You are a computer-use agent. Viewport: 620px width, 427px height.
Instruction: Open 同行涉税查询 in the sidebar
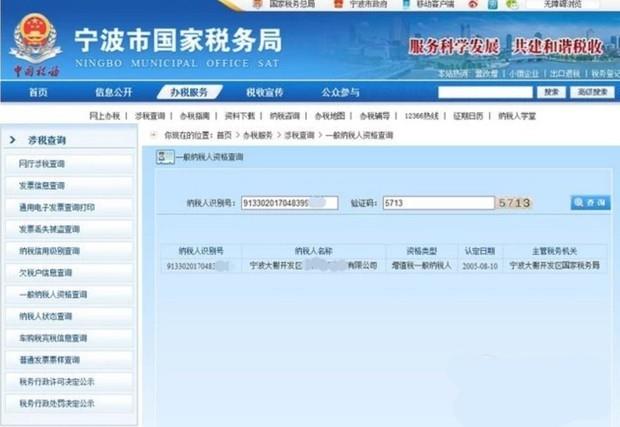(x=69, y=164)
